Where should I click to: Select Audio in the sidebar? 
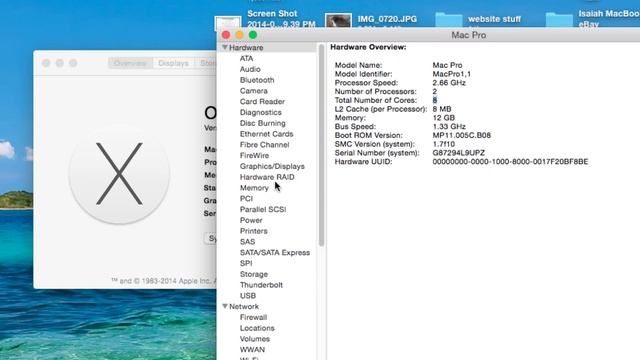click(x=250, y=69)
